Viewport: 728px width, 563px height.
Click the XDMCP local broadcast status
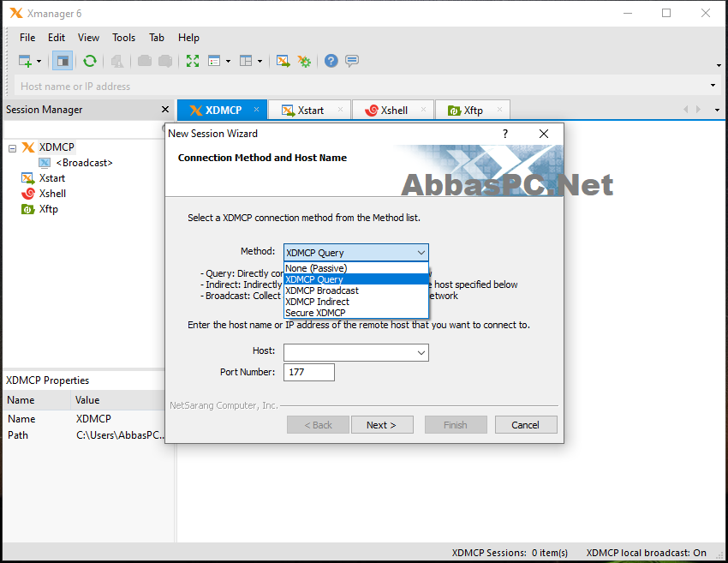pos(646,553)
